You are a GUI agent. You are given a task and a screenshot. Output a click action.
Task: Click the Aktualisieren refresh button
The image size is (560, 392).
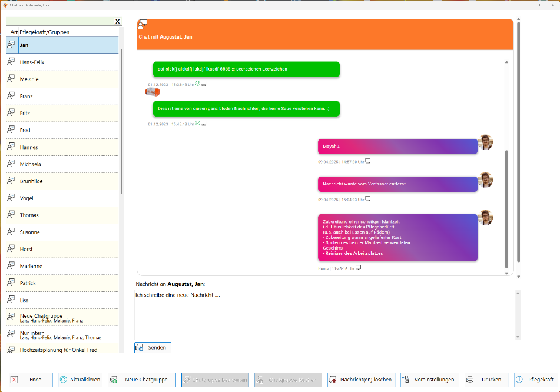(81, 380)
